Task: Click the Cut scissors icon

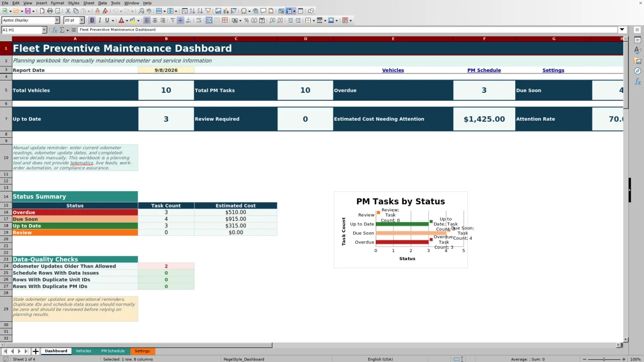Action: 68,11
